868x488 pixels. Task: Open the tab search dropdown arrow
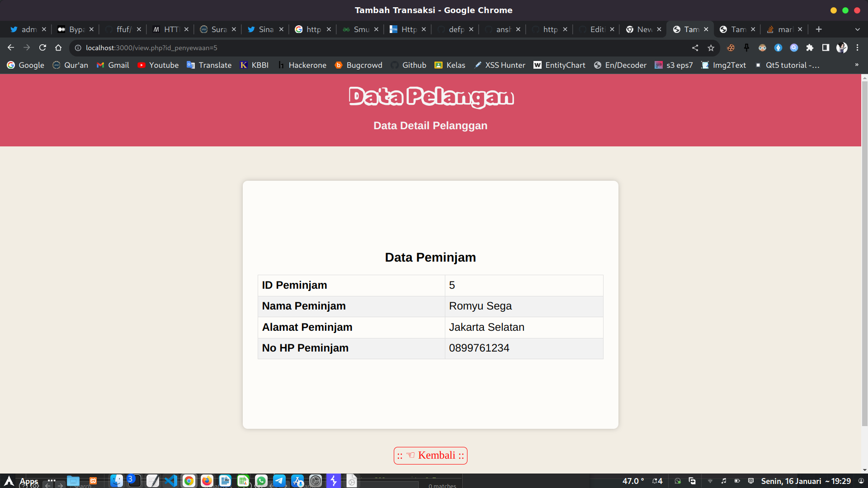click(857, 29)
